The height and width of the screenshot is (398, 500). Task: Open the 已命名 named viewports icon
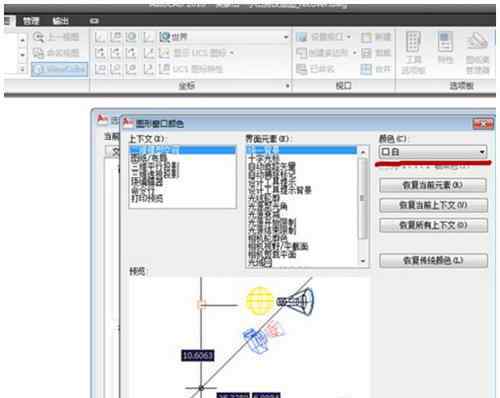pos(301,69)
